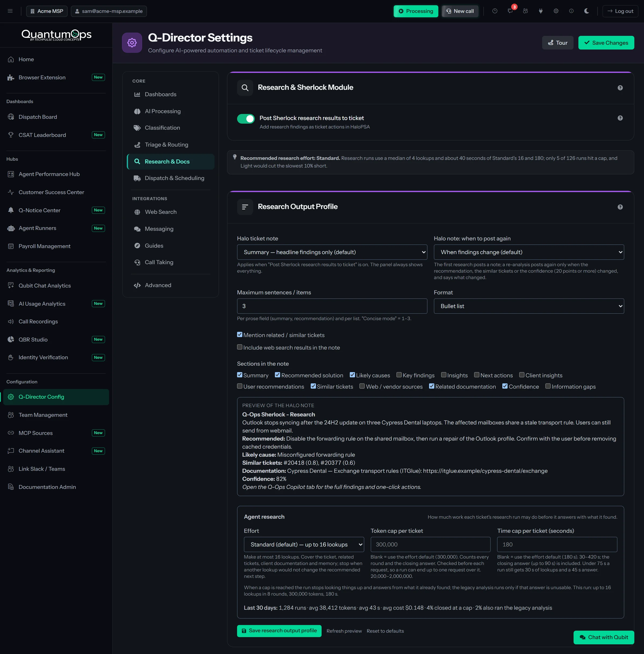This screenshot has height=654, width=644.
Task: Open Advanced settings section
Action: coord(170,285)
